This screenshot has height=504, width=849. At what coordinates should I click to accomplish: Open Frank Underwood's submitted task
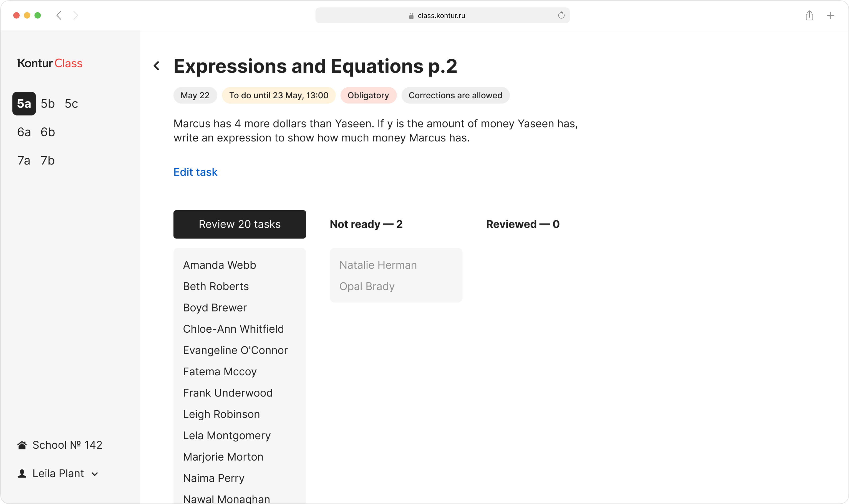pos(228,393)
